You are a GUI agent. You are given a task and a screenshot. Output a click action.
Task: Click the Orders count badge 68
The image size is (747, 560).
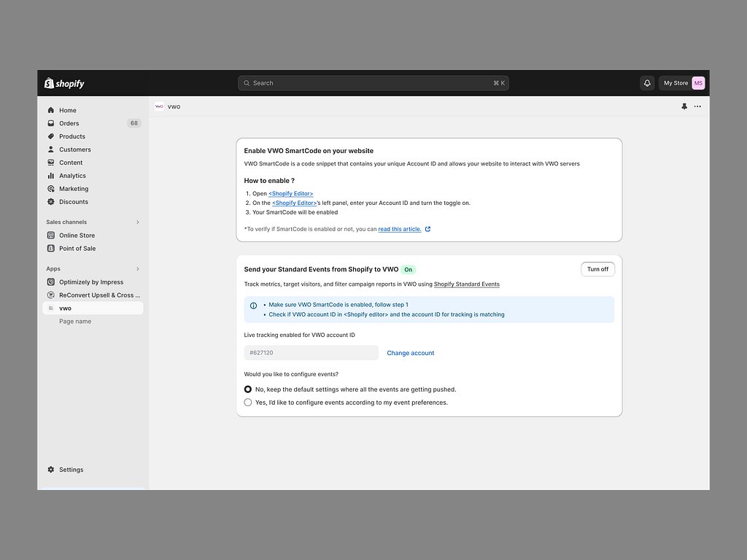pos(134,123)
